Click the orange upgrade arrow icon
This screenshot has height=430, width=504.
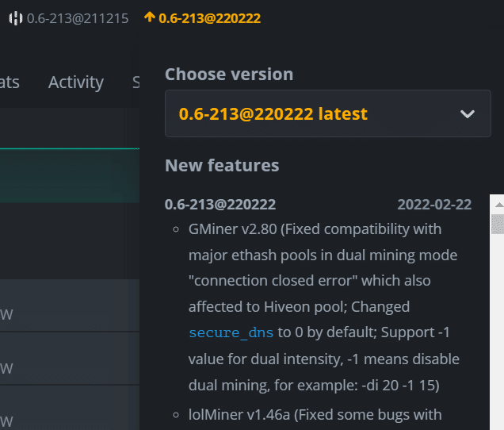(150, 17)
